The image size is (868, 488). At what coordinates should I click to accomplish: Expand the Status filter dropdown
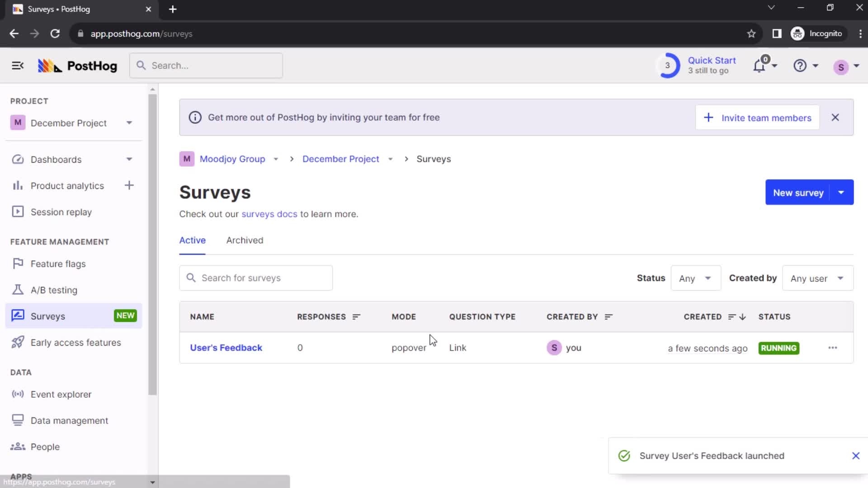pyautogui.click(x=694, y=278)
